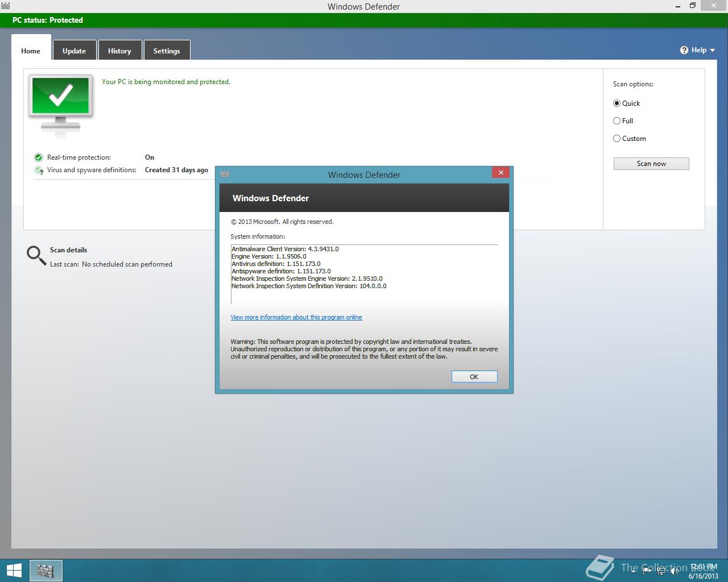Go to the History tab
The height and width of the screenshot is (582, 728).
(x=119, y=51)
